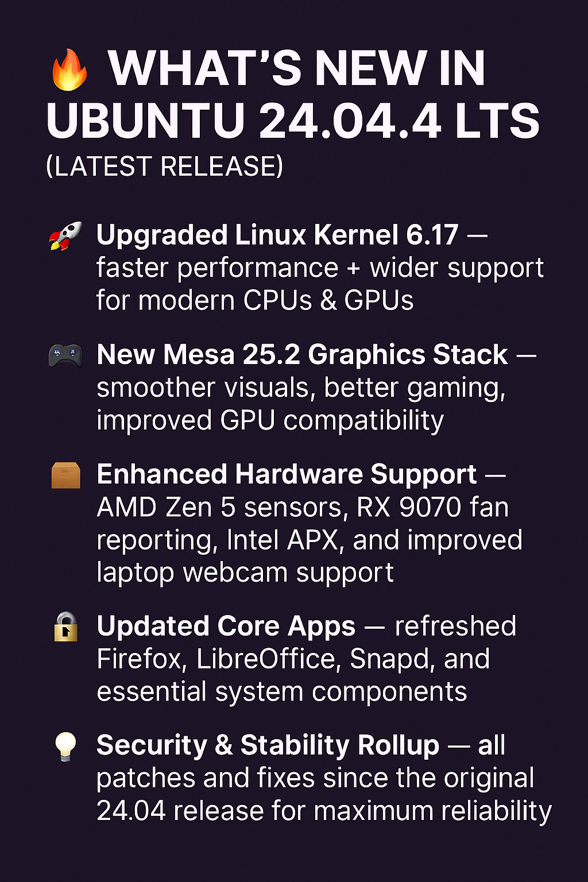This screenshot has width=588, height=882.
Task: Click the fire emoji beside the title
Action: [69, 69]
